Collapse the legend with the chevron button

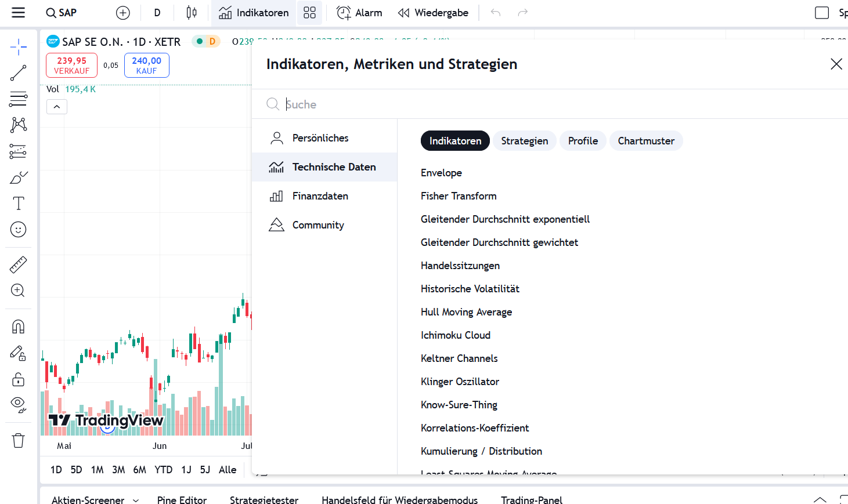click(x=56, y=106)
